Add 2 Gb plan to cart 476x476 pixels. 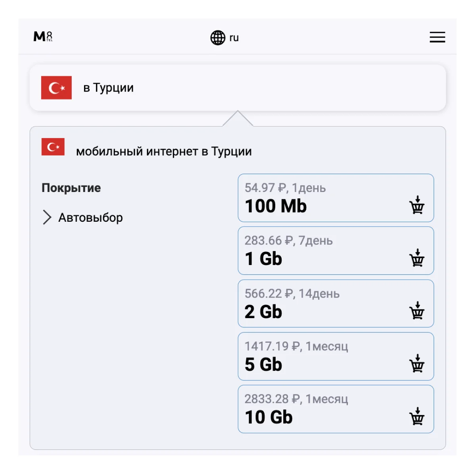(416, 311)
